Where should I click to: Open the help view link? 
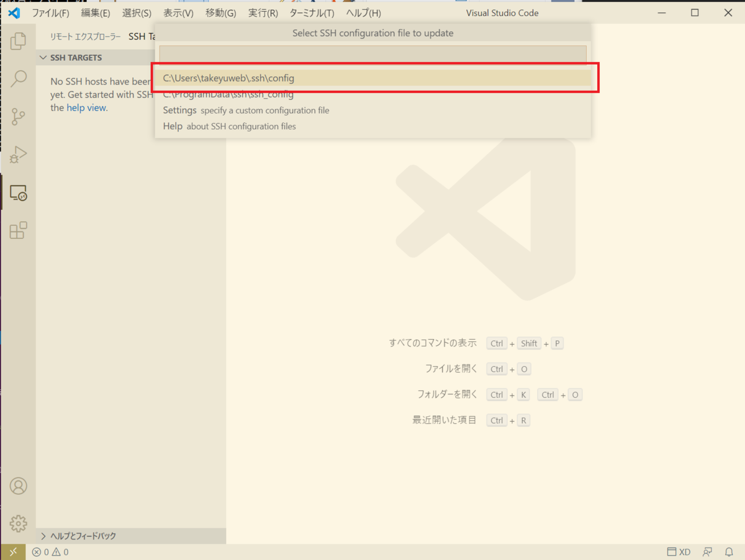click(86, 107)
